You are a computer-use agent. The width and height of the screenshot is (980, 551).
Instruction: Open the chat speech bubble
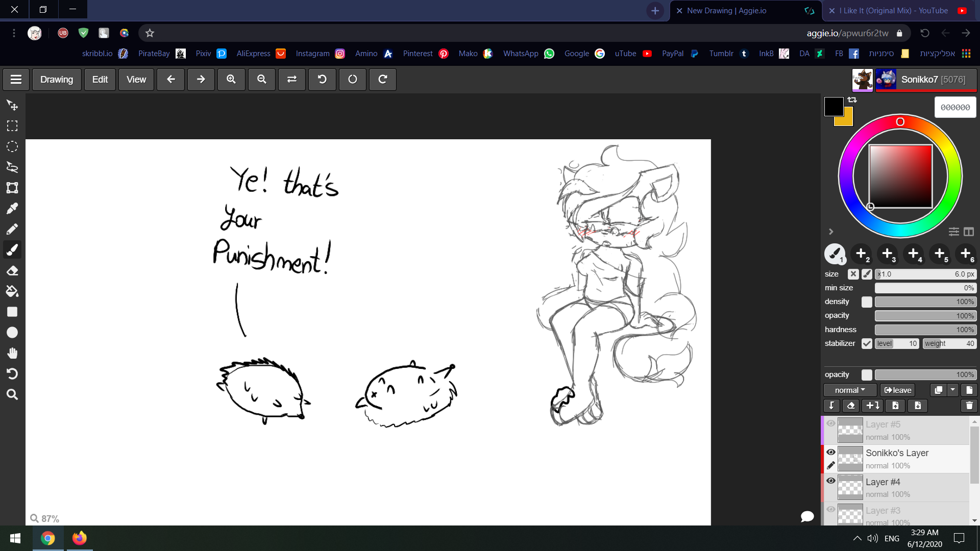[807, 516]
